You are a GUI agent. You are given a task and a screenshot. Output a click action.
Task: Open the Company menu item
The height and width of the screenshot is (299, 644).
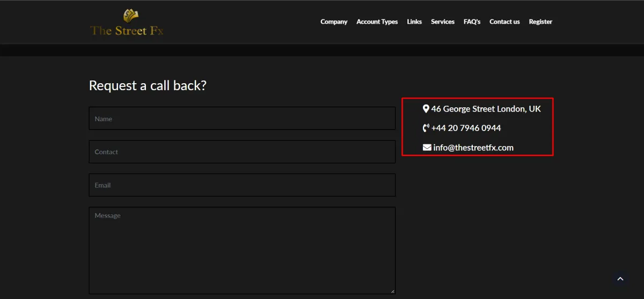click(x=334, y=22)
